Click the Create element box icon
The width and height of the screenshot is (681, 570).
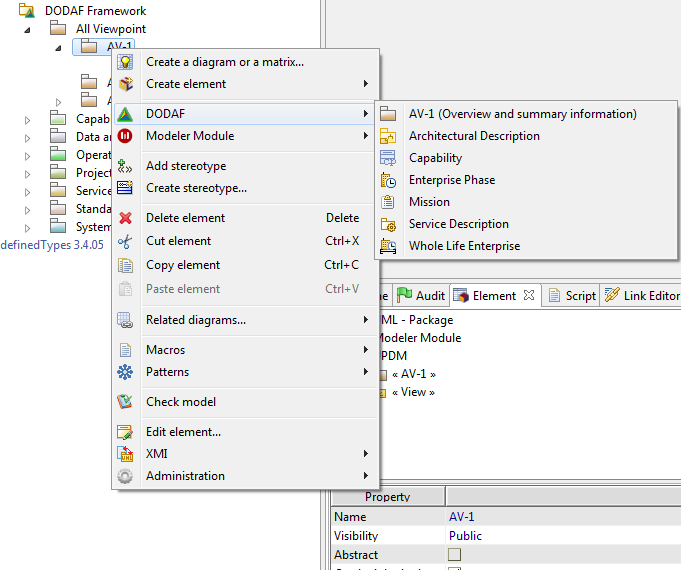click(126, 84)
